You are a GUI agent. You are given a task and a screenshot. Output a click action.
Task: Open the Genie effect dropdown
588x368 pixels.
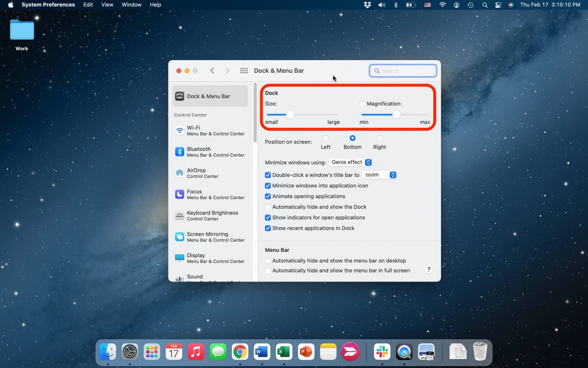click(x=350, y=162)
